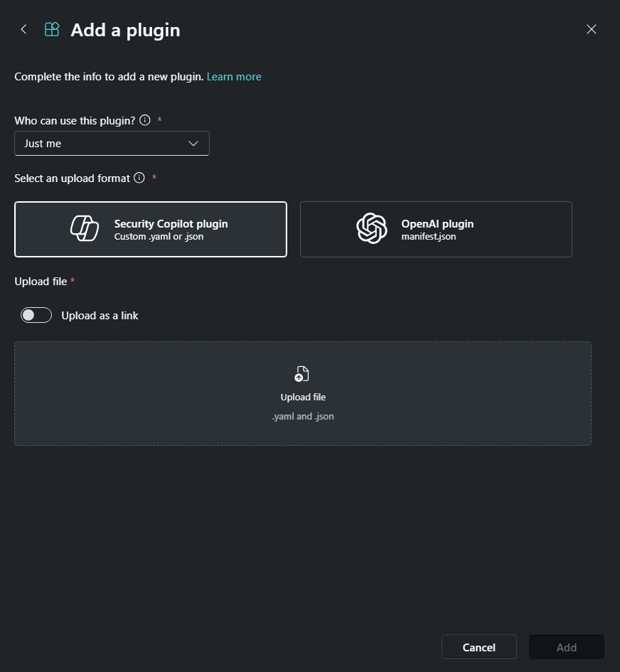The image size is (620, 672).
Task: Enable the Upload as a link toggle
Action: click(36, 315)
